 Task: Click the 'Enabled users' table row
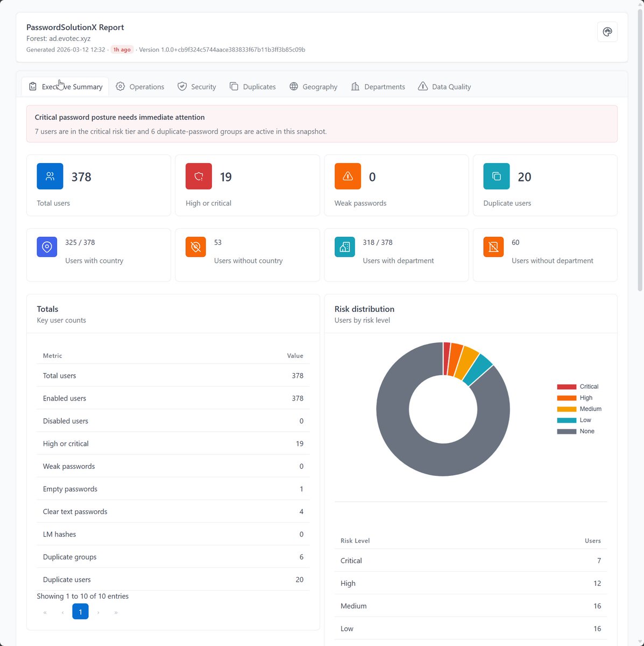pos(173,398)
